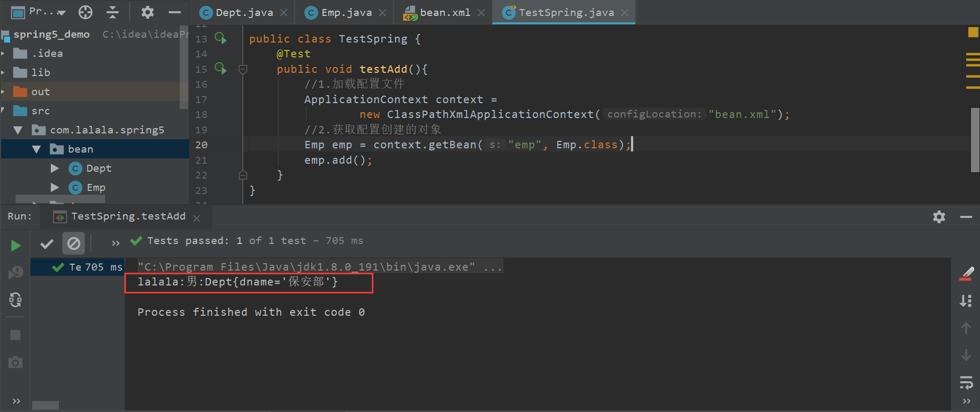This screenshot has width=980, height=412.
Task: Click the java.exe command line output
Action: (x=320, y=267)
